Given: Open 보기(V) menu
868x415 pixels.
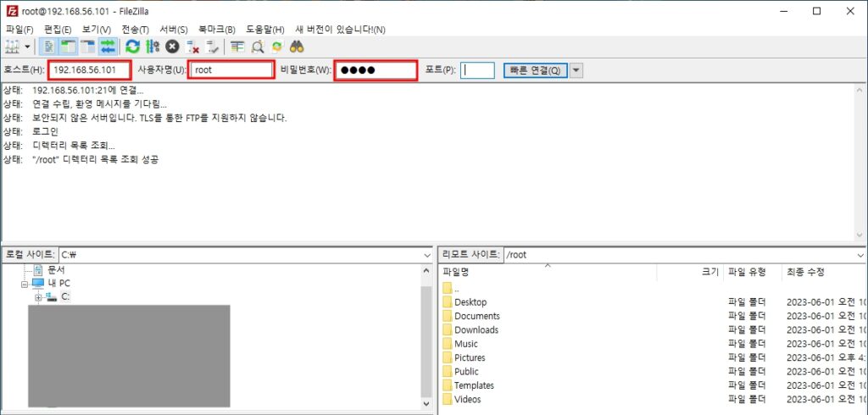Looking at the screenshot, I should tap(97, 30).
